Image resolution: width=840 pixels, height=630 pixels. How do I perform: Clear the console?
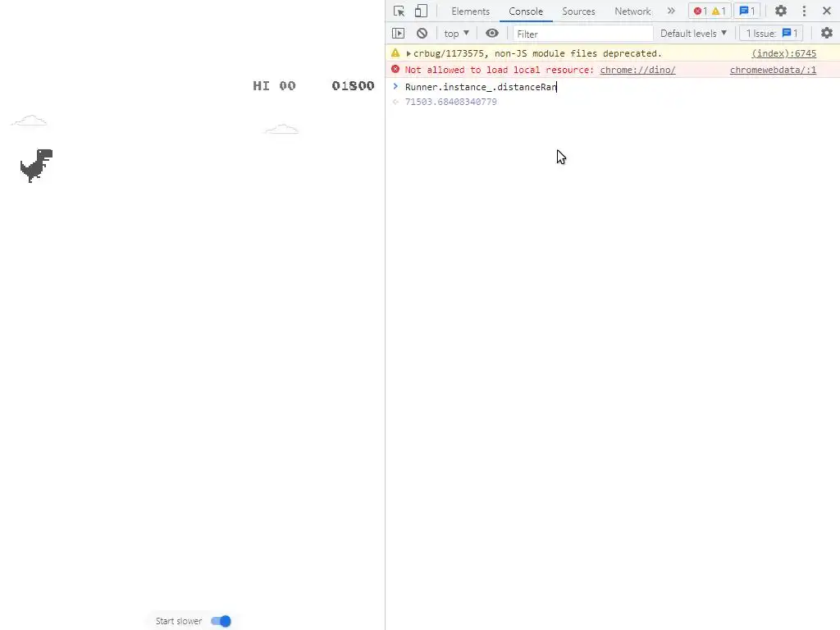422,33
